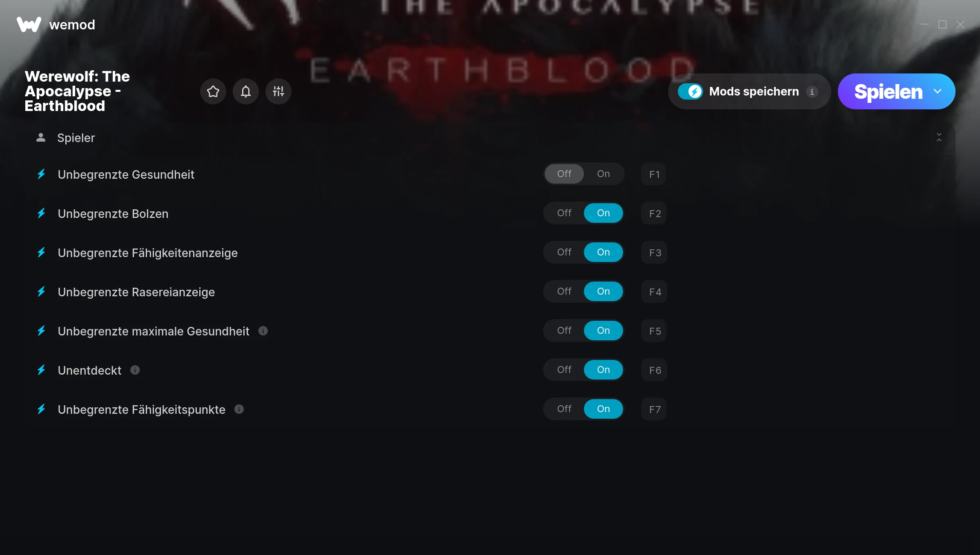Open the Spielen dropdown arrow
This screenshot has width=980, height=555.
pyautogui.click(x=938, y=91)
